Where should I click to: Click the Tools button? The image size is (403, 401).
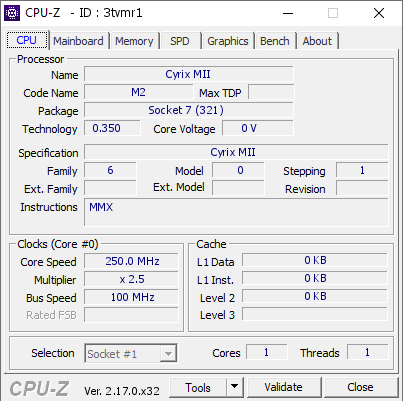(x=198, y=388)
